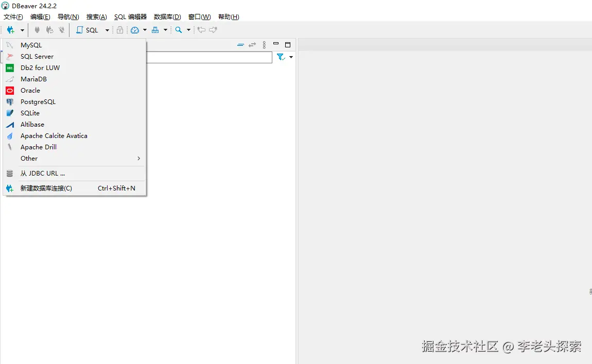The width and height of the screenshot is (592, 364).
Task: Select 从 JDBC URL ... menu entry
Action: point(74,174)
